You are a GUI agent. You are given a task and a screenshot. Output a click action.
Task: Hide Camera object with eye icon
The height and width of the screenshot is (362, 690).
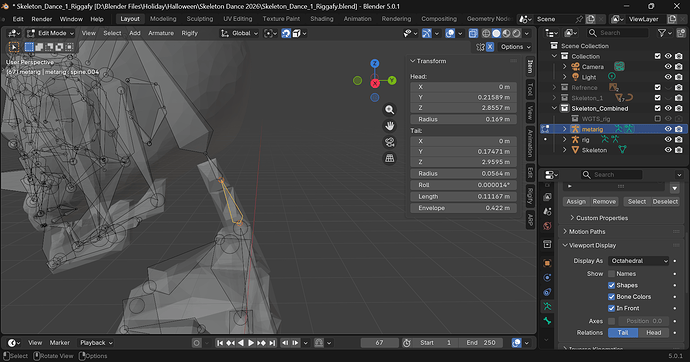click(x=668, y=66)
